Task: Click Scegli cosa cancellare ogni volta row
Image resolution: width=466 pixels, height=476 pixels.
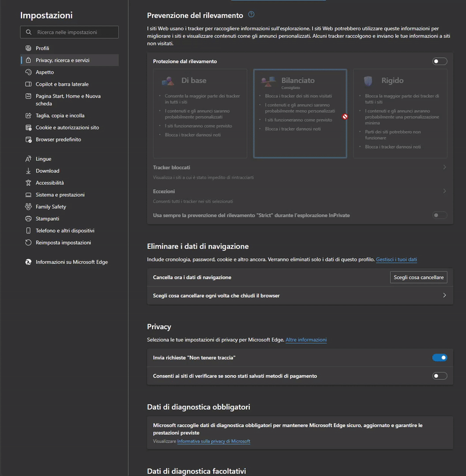Action: tap(300, 295)
